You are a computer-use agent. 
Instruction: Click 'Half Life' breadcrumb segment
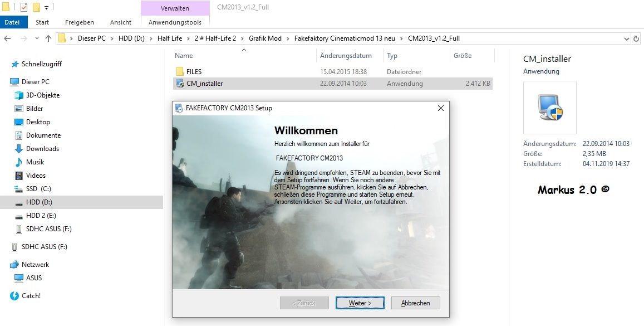(x=170, y=38)
